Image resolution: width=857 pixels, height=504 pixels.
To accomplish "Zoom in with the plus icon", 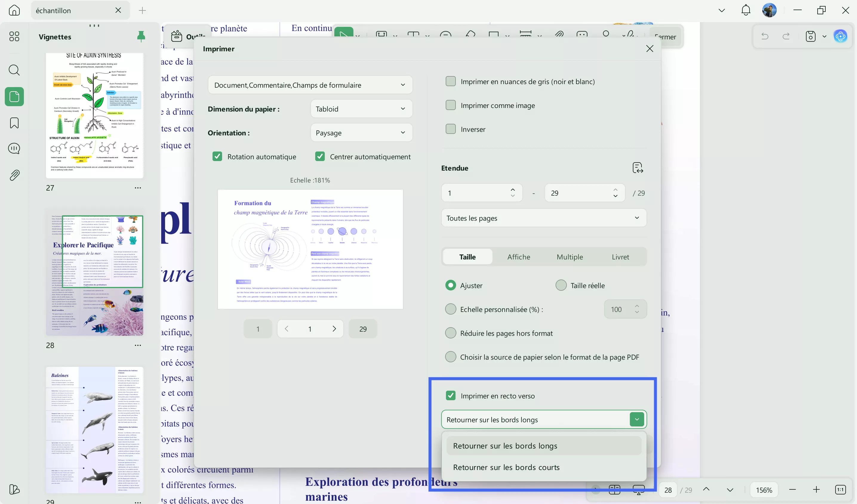I will pyautogui.click(x=816, y=490).
